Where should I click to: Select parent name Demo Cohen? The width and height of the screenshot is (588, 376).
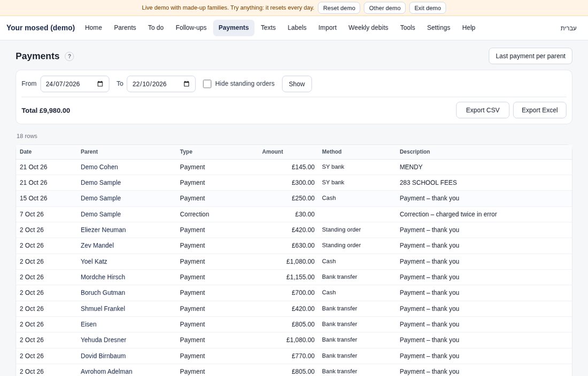99,167
